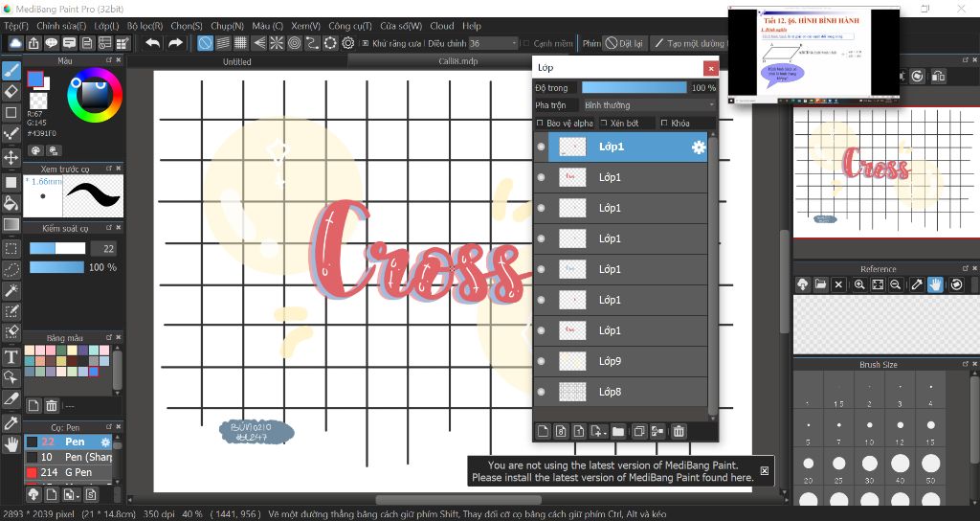Select the Hand tool in left toolbar
This screenshot has width=980, height=521.
(x=11, y=444)
